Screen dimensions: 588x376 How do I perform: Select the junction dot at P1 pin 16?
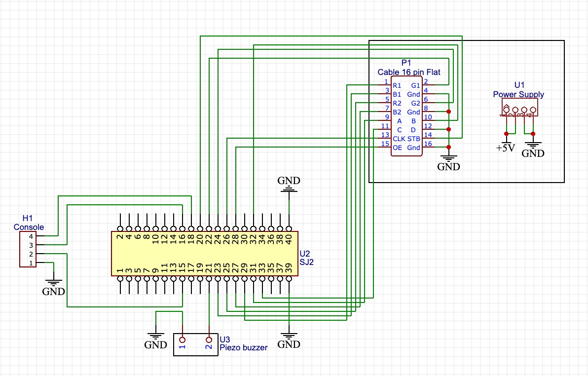click(x=448, y=147)
